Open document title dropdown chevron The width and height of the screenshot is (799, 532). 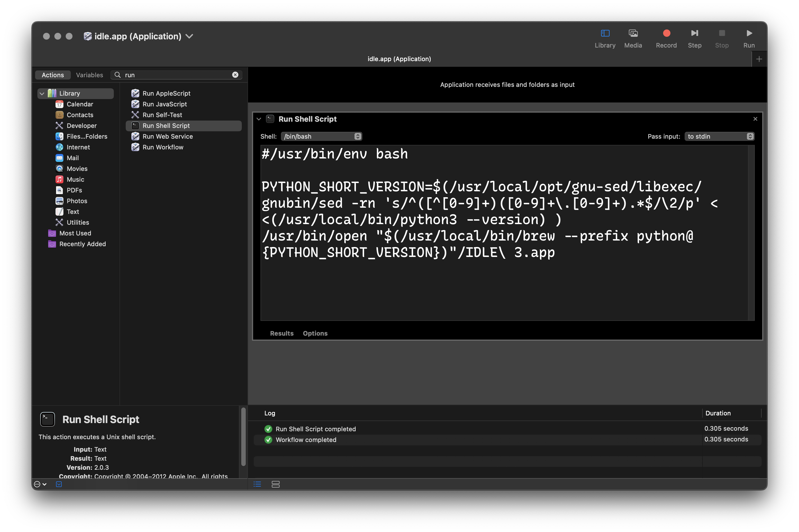coord(189,36)
